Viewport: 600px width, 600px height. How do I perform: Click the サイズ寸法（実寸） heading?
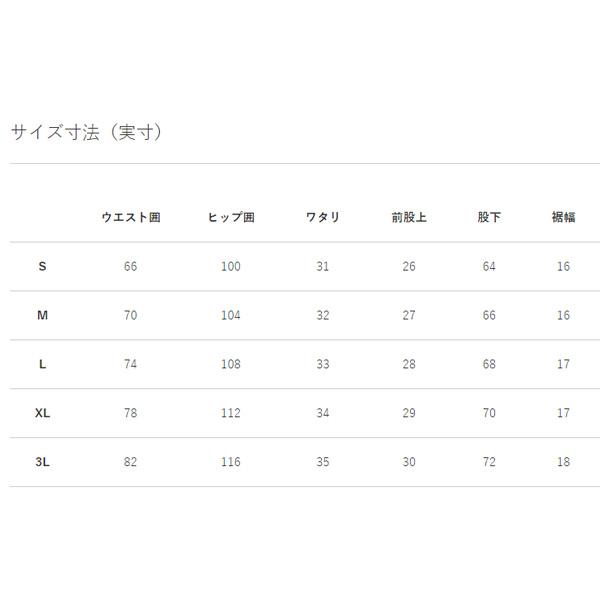click(x=86, y=132)
